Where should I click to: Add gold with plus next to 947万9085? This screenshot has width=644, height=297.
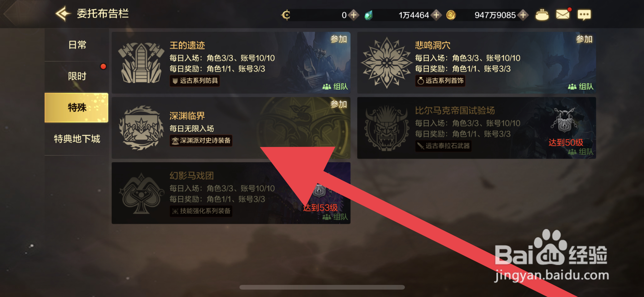pyautogui.click(x=523, y=15)
